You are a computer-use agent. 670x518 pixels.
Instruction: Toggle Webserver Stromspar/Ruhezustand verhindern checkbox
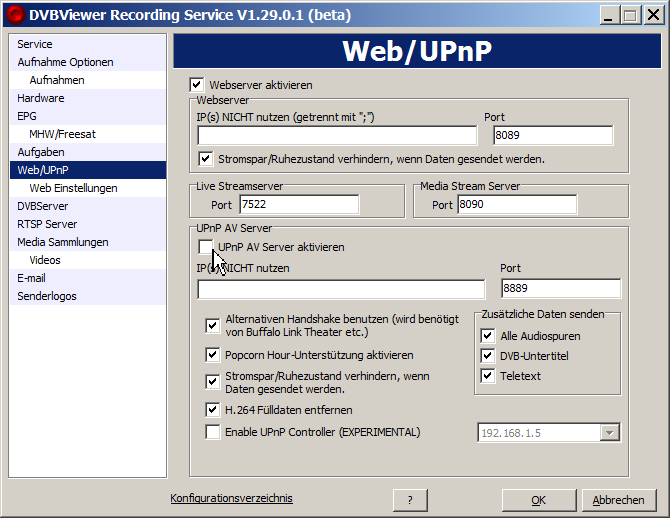pos(206,159)
